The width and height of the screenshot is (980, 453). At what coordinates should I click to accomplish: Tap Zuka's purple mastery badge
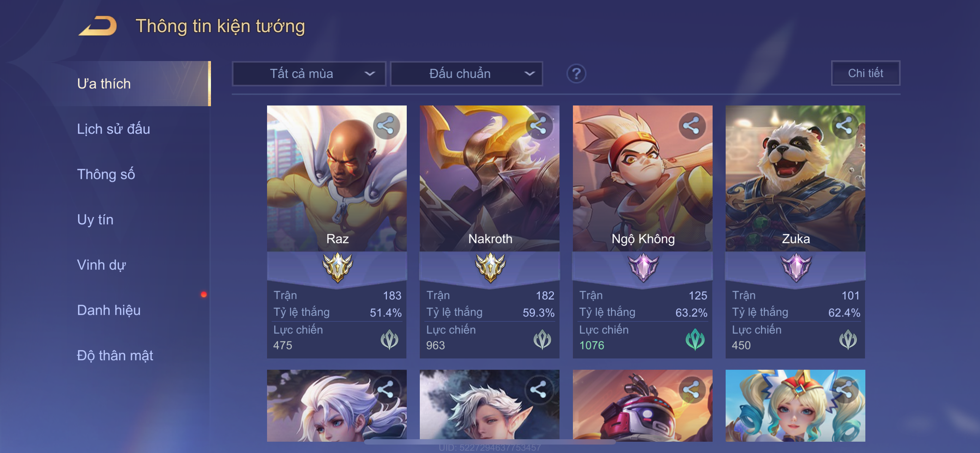(x=796, y=267)
